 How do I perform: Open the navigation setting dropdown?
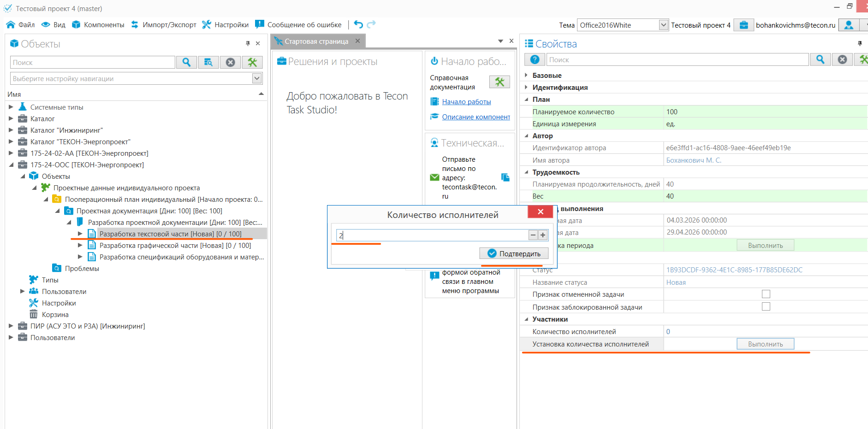(x=257, y=78)
